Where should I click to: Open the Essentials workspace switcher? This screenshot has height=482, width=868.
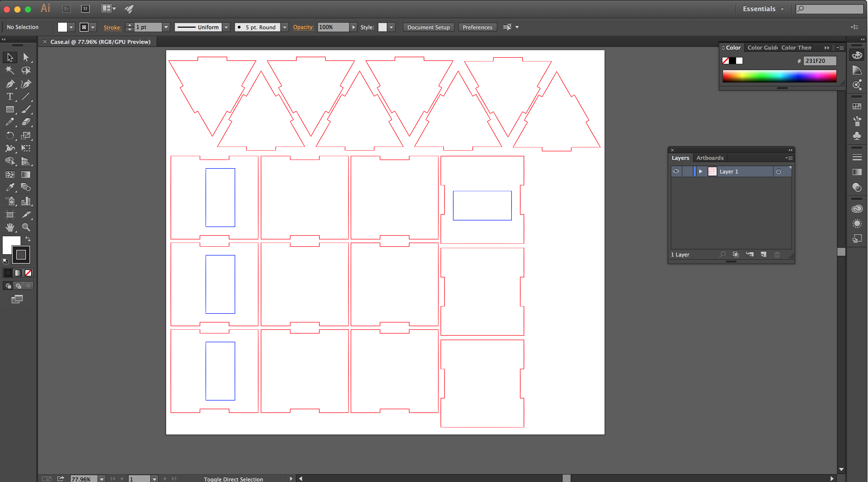[x=763, y=9]
